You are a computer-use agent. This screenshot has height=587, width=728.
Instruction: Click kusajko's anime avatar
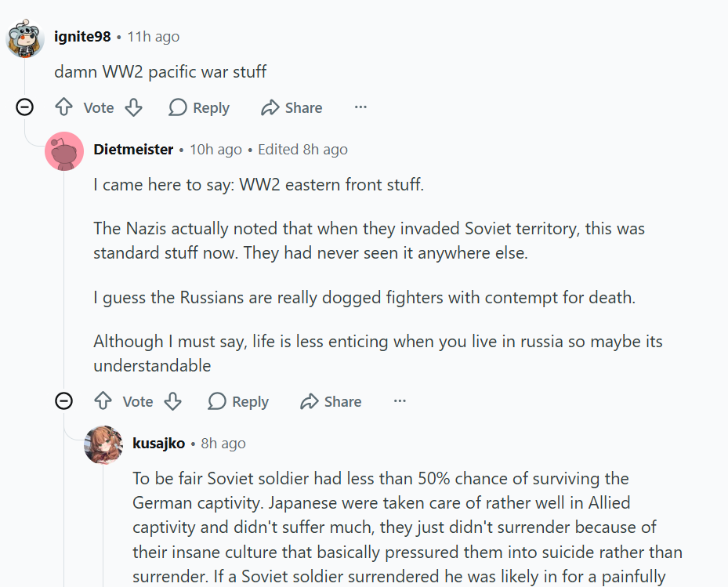(x=103, y=444)
